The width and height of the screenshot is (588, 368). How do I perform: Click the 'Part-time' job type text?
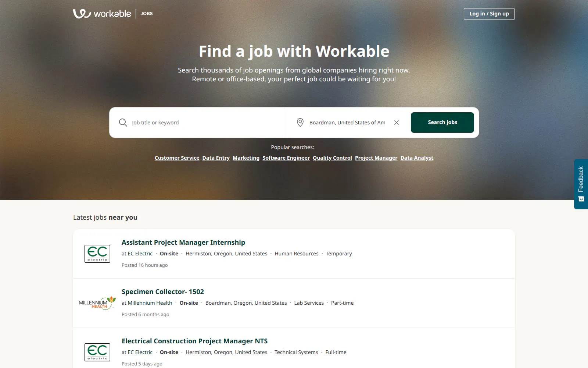pos(343,303)
